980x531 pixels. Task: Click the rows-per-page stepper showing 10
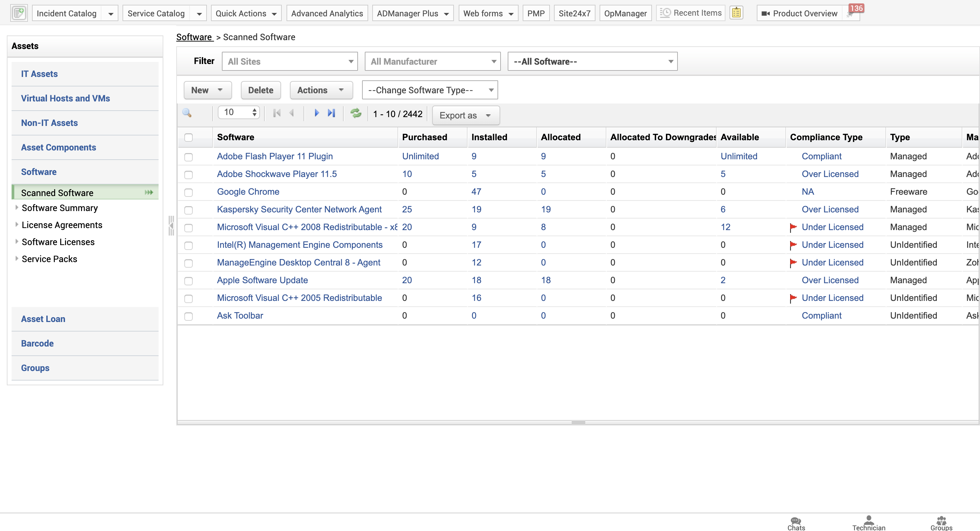click(239, 112)
